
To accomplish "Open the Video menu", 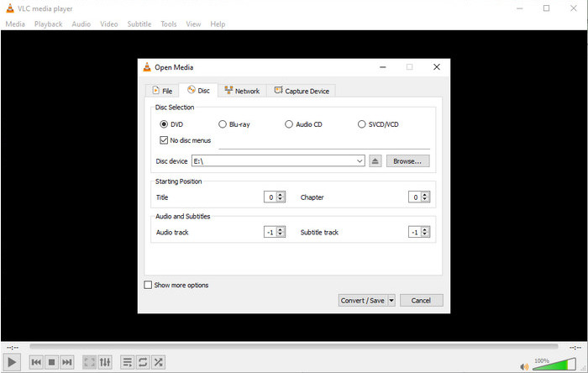I will (x=108, y=24).
